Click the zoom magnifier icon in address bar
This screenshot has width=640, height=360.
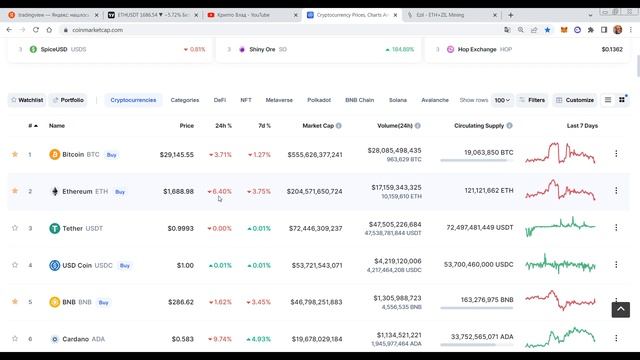coord(521,30)
